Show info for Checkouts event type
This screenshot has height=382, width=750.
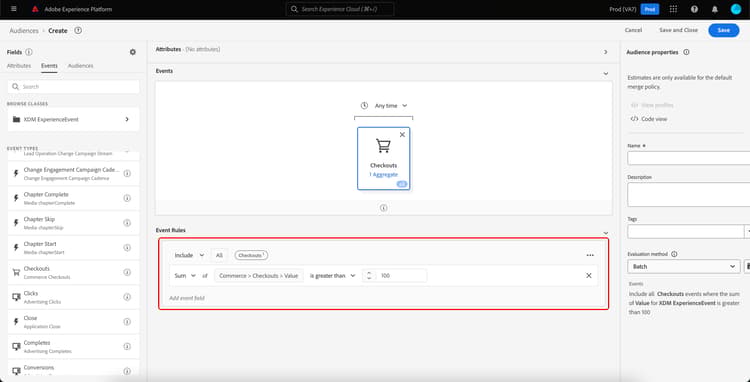point(127,272)
